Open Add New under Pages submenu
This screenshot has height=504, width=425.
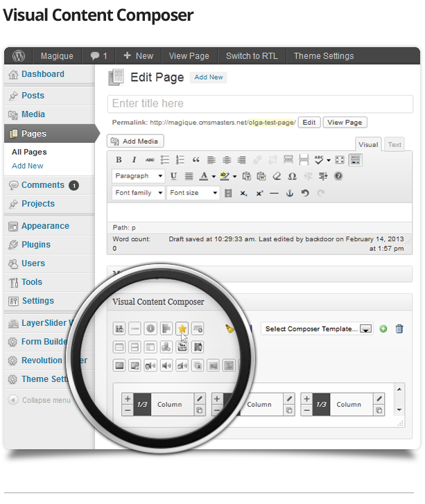pos(28,166)
